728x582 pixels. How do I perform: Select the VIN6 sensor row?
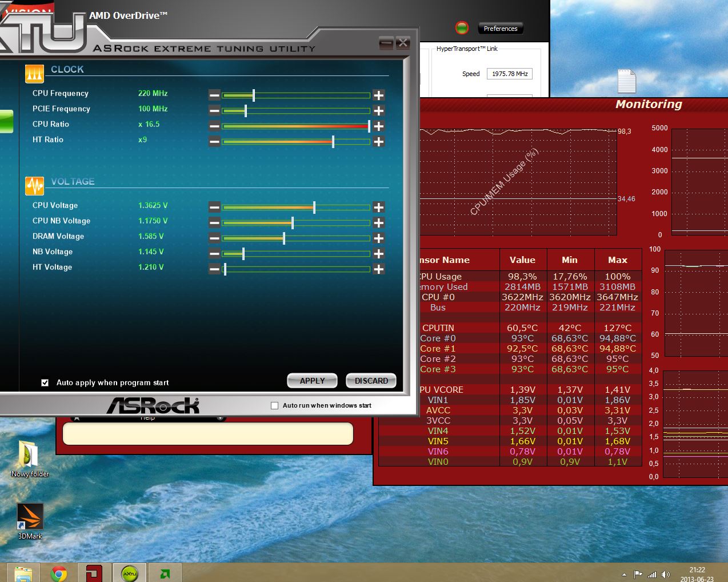[510, 452]
